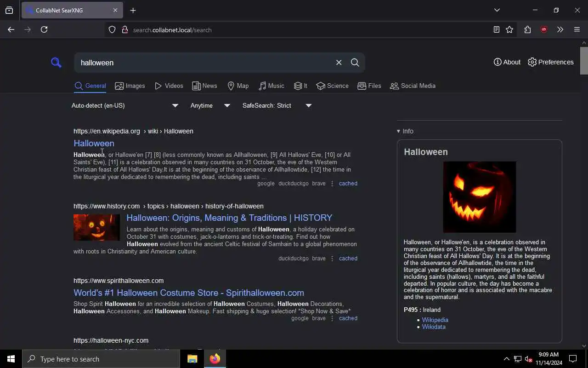Open cached version of history.com result

pyautogui.click(x=348, y=259)
